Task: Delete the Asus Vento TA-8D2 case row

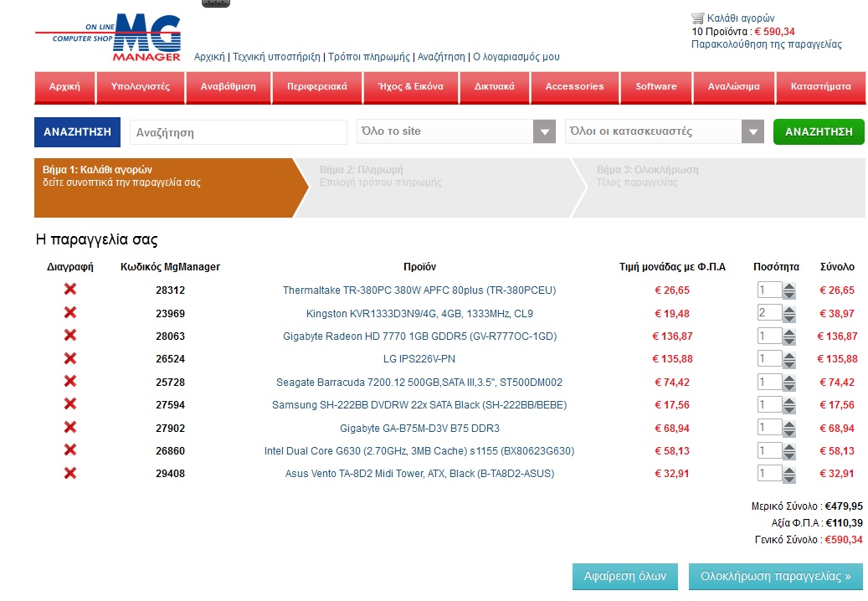Action: (x=70, y=473)
